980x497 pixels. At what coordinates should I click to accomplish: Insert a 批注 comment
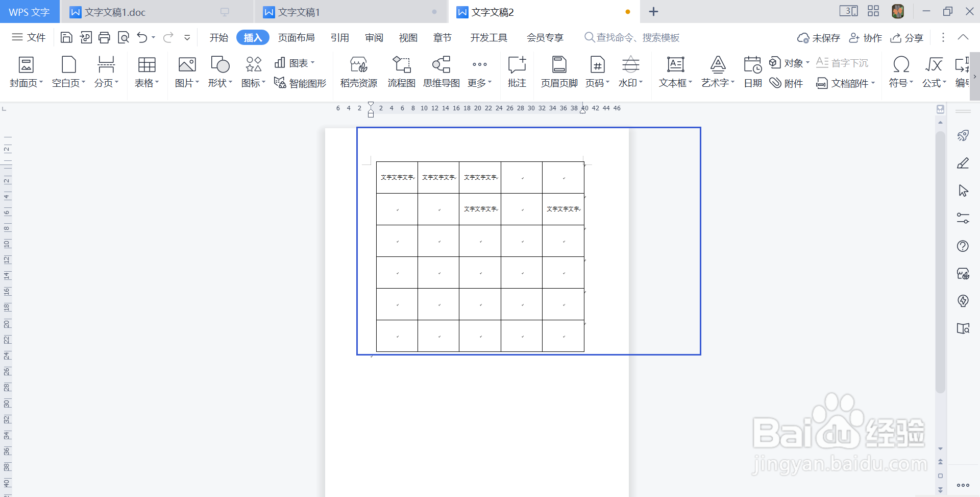[x=517, y=72]
